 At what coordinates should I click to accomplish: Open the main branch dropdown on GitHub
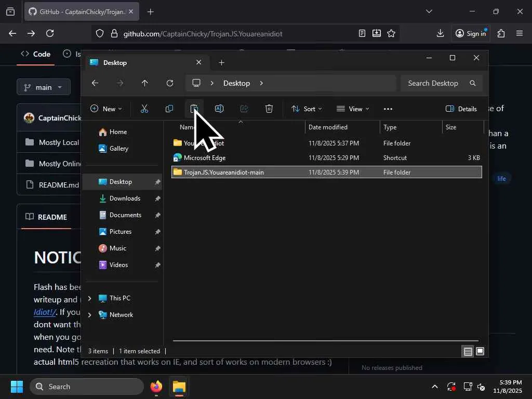44,87
